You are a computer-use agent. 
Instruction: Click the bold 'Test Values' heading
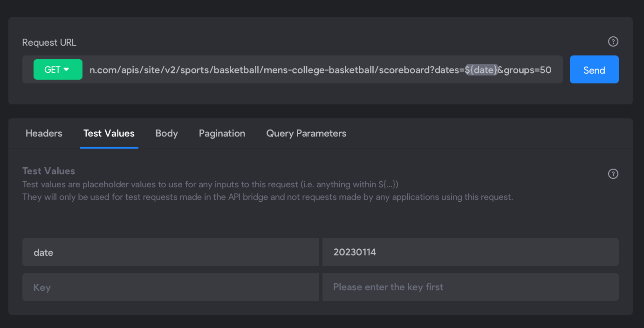[48, 171]
